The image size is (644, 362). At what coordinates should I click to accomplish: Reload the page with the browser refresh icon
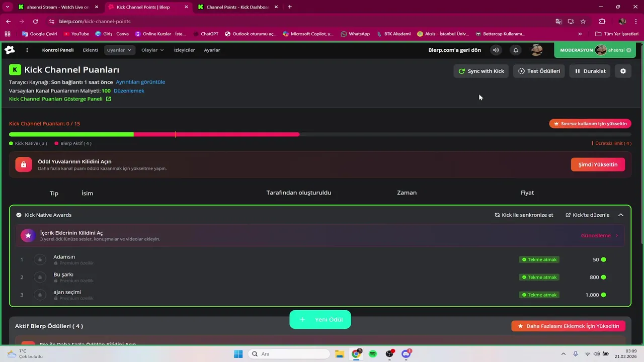click(35, 22)
